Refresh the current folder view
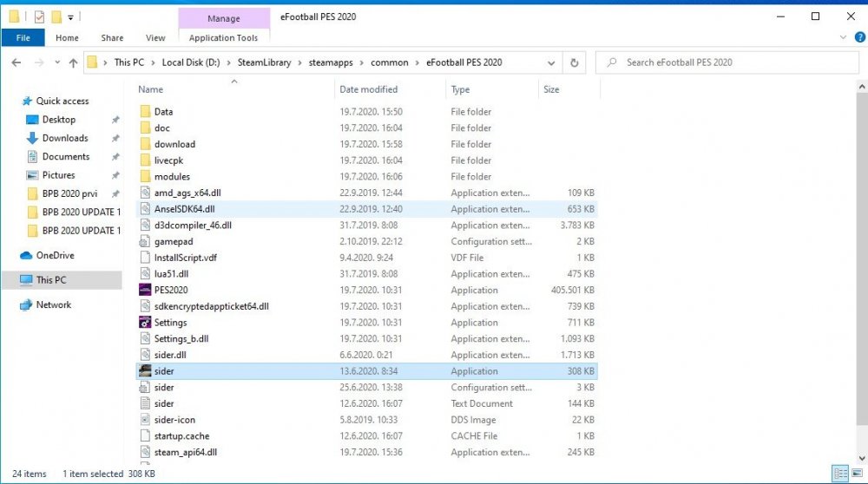 pos(574,63)
